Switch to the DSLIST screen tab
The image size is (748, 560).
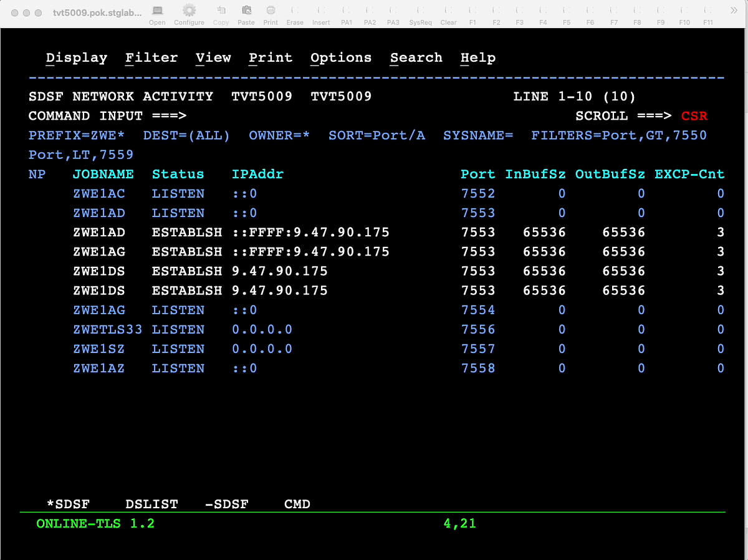click(x=151, y=504)
